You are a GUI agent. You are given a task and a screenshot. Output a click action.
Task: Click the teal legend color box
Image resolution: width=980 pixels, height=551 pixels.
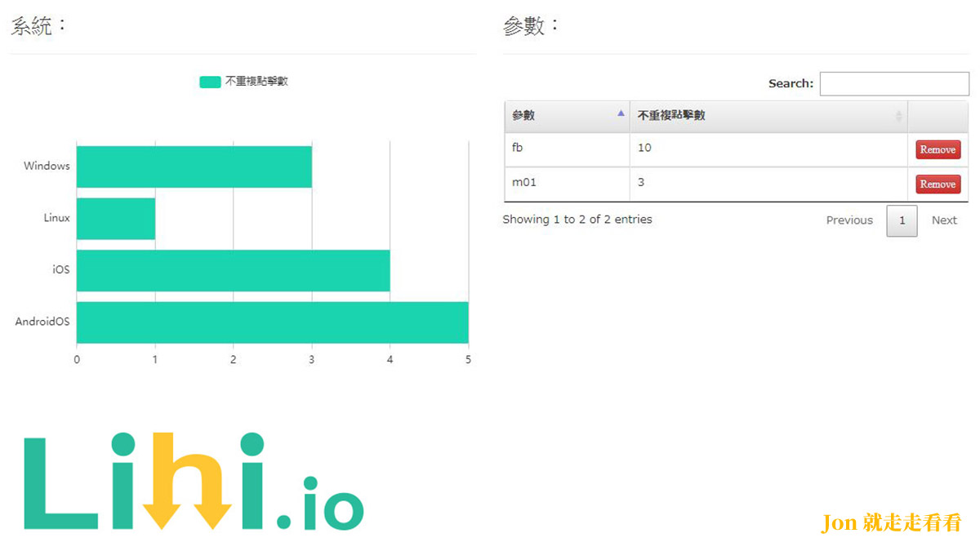(x=210, y=82)
